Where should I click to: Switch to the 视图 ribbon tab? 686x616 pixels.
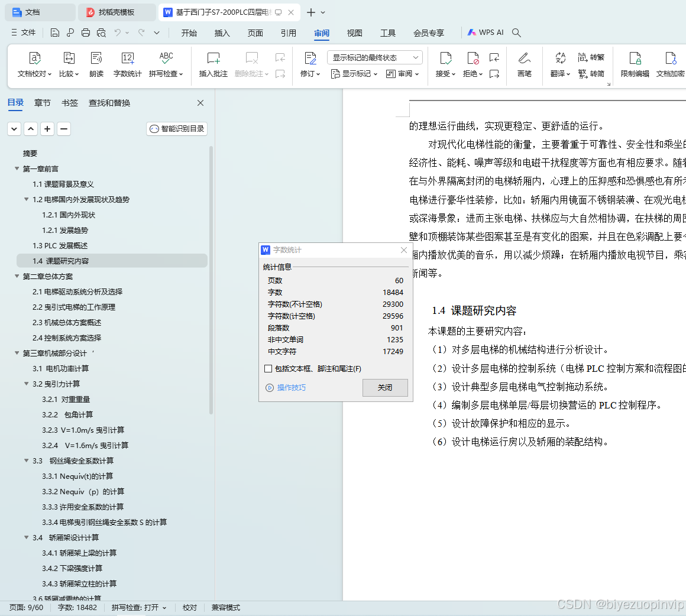(x=354, y=33)
